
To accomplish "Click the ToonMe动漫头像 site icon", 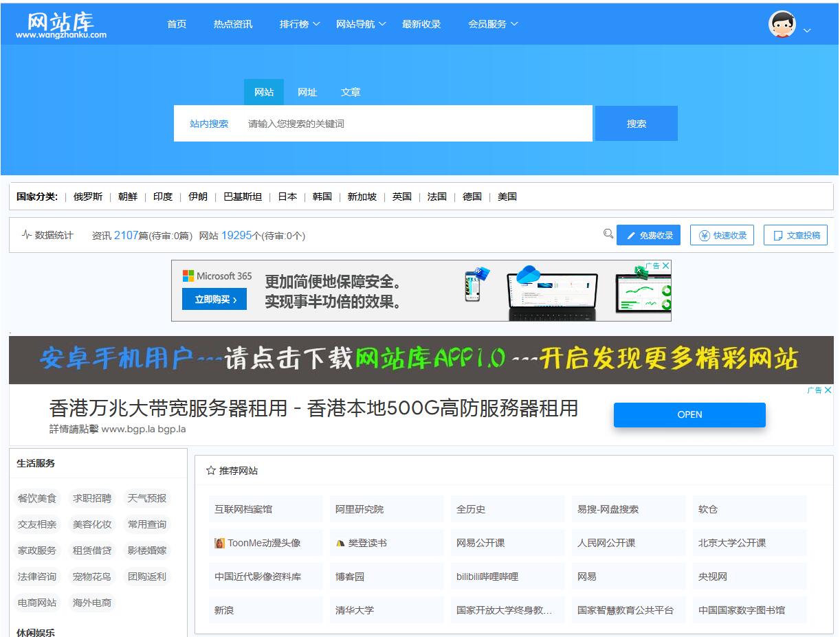I will click(220, 543).
